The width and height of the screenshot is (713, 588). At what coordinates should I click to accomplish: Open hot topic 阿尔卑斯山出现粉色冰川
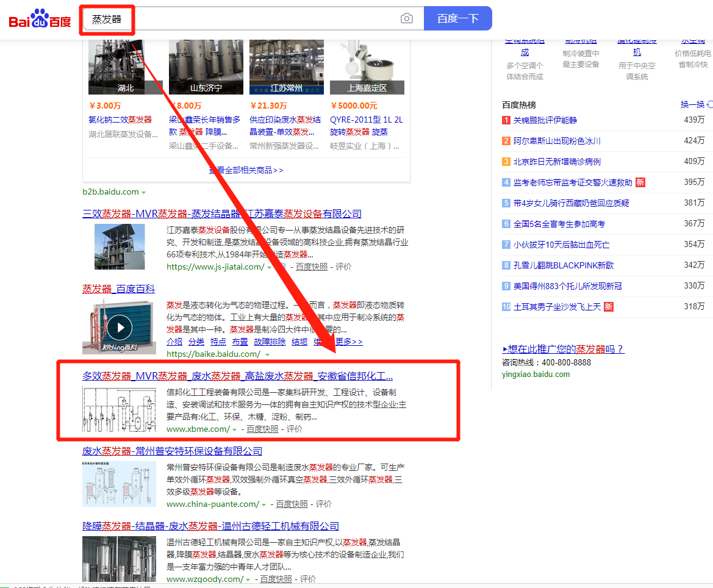557,141
